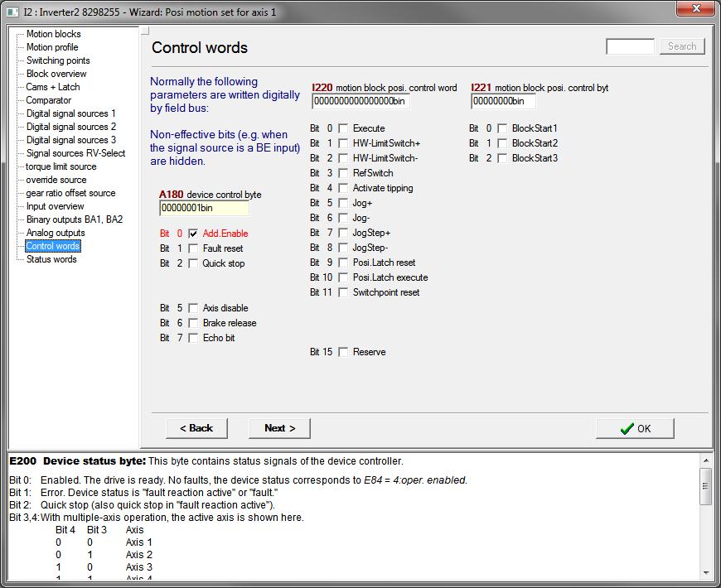Click the Search button
The image size is (721, 588).
(682, 46)
